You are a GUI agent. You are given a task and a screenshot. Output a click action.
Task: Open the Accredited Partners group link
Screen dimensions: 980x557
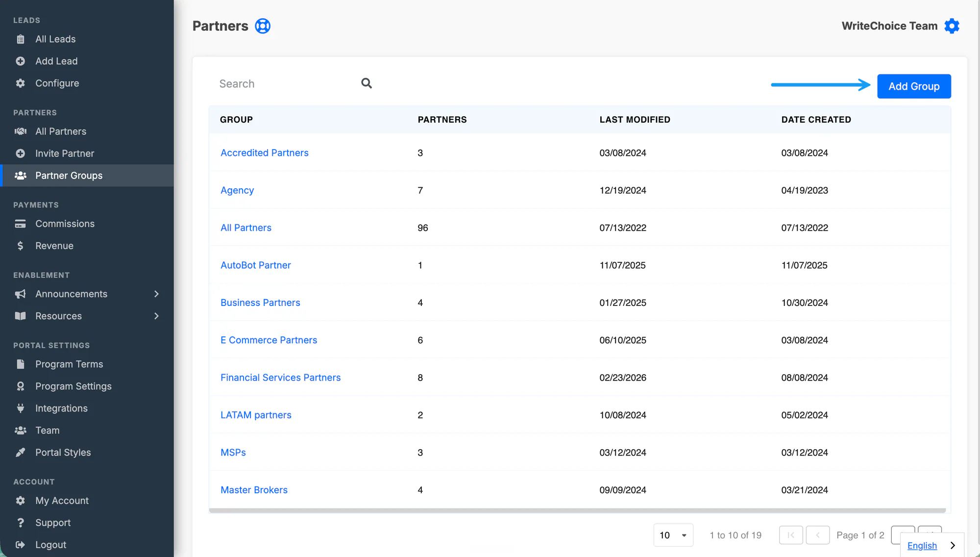pyautogui.click(x=265, y=152)
